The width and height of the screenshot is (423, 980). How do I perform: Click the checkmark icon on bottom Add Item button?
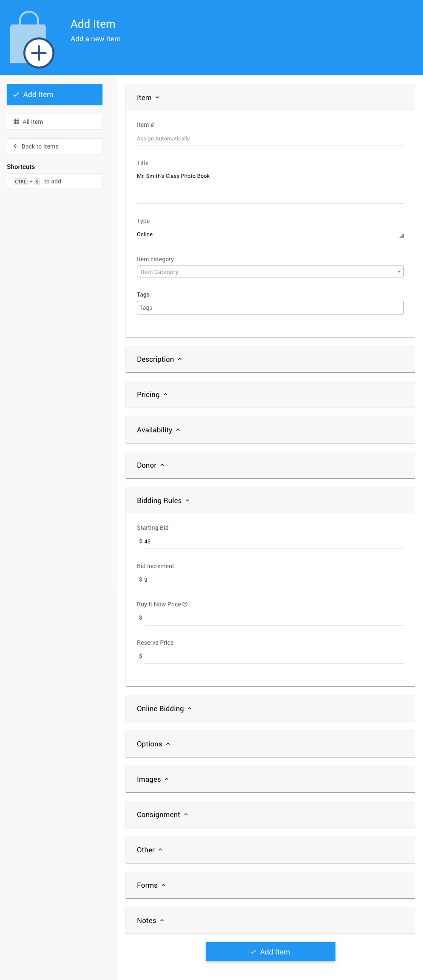[x=253, y=952]
